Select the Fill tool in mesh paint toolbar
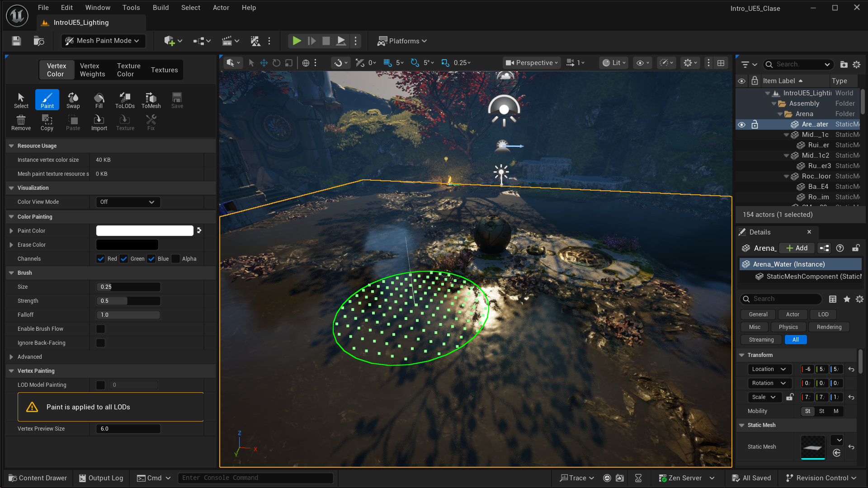The height and width of the screenshot is (488, 868). [x=99, y=100]
